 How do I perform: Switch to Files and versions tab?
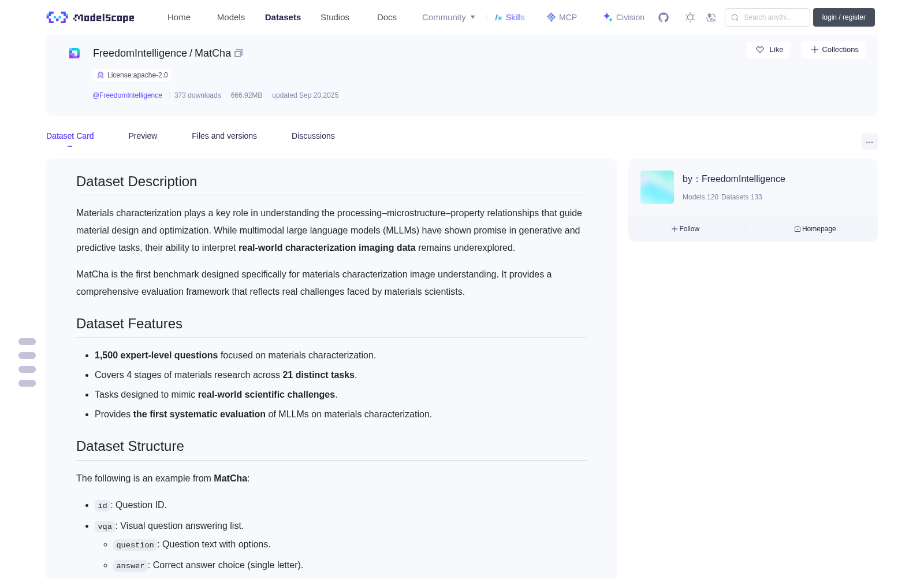point(224,136)
